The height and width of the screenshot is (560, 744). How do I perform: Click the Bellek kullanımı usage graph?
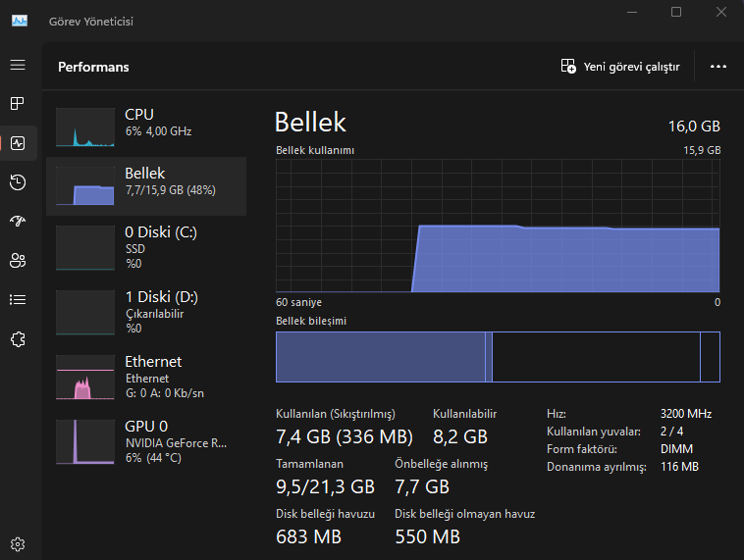click(x=498, y=226)
